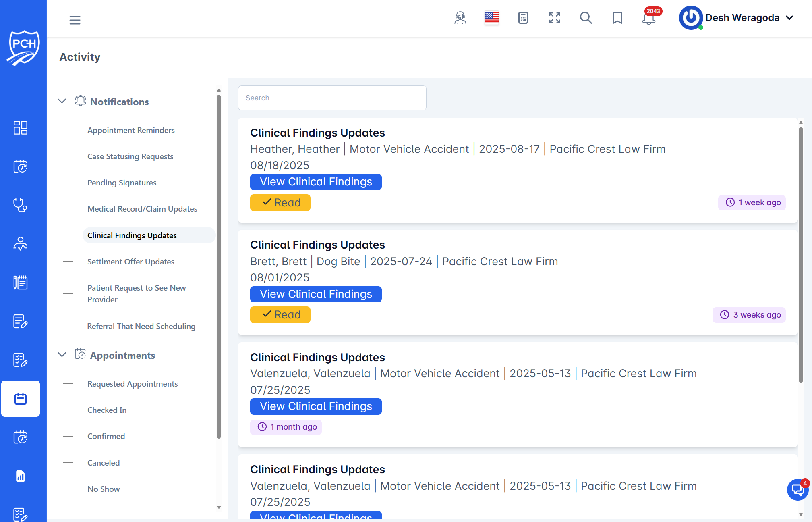Click the search magnifier icon in the top bar

tap(586, 18)
